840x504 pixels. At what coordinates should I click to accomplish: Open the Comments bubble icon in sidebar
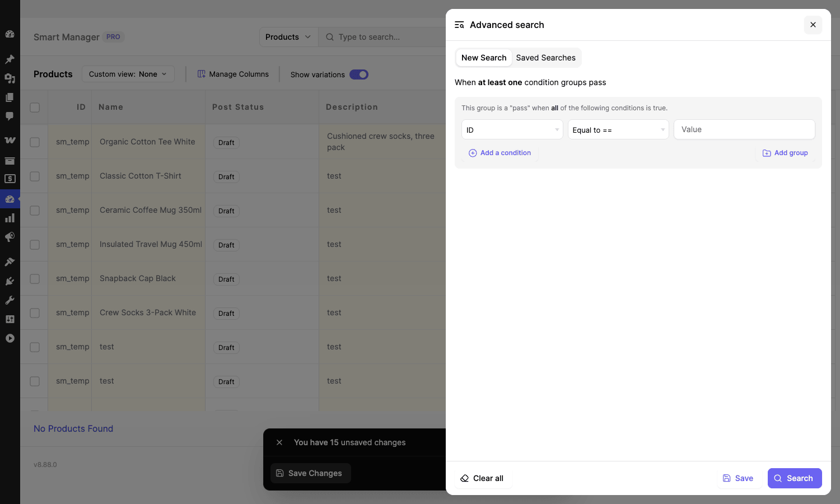[x=10, y=116]
